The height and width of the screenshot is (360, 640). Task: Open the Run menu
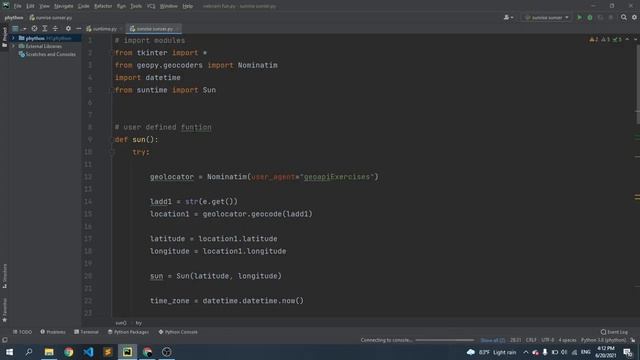121,6
